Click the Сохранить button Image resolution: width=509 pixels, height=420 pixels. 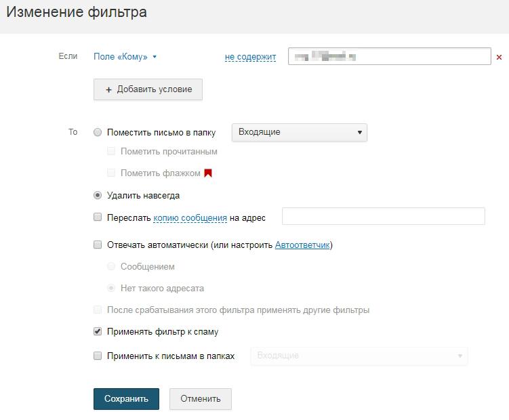point(126,398)
